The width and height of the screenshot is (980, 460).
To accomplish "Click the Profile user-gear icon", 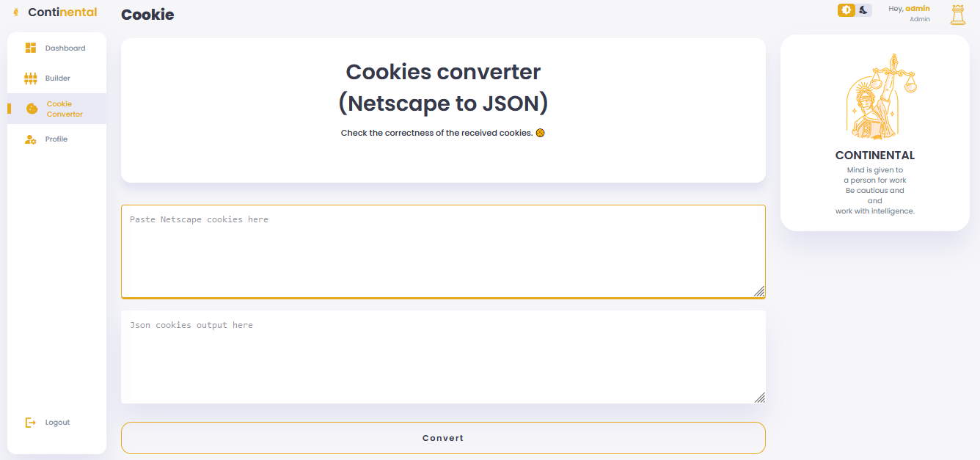I will coord(31,139).
